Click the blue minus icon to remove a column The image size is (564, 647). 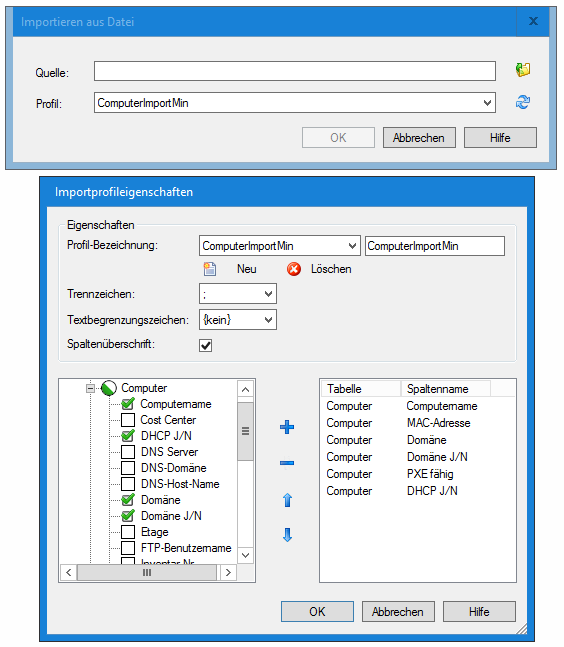click(287, 463)
